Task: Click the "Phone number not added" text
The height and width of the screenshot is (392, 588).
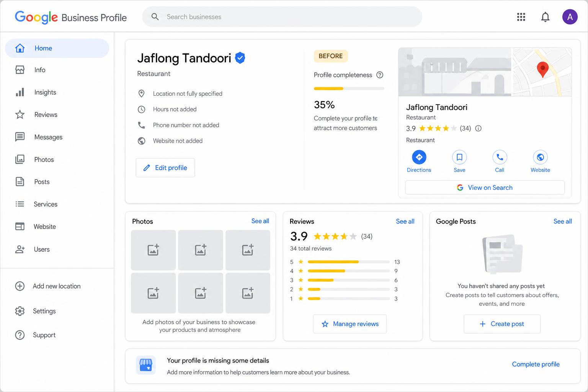Action: (186, 125)
